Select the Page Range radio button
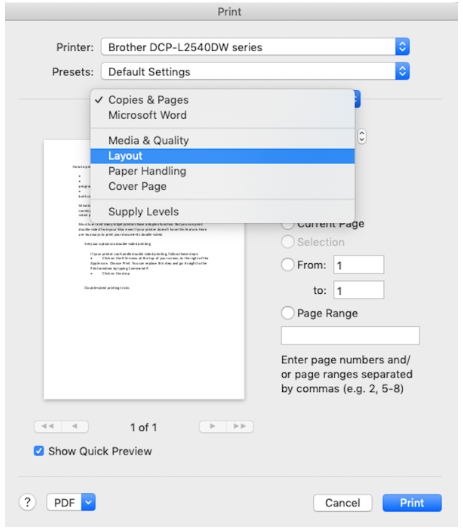This screenshot has width=463, height=530. coord(288,313)
